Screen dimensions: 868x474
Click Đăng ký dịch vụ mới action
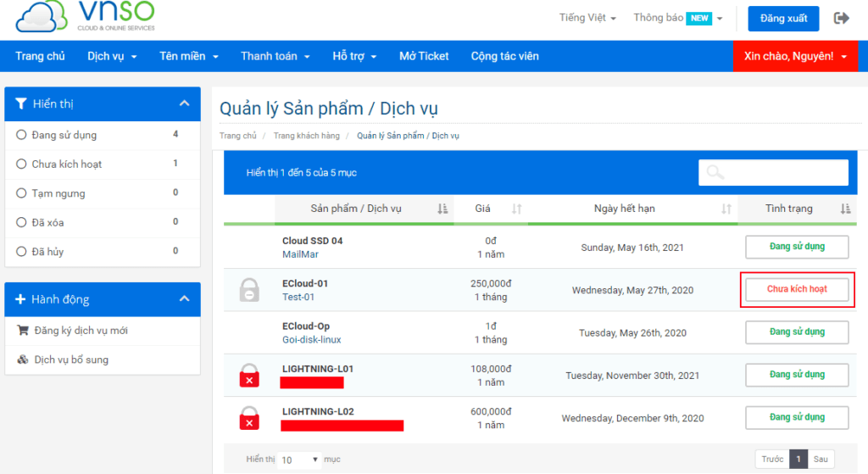click(81, 331)
